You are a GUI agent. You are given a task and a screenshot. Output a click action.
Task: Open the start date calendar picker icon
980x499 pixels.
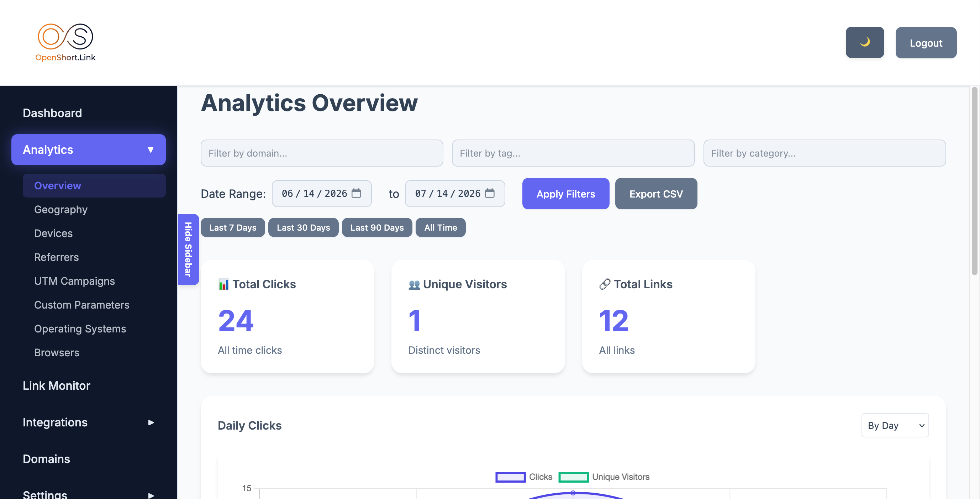coord(356,193)
